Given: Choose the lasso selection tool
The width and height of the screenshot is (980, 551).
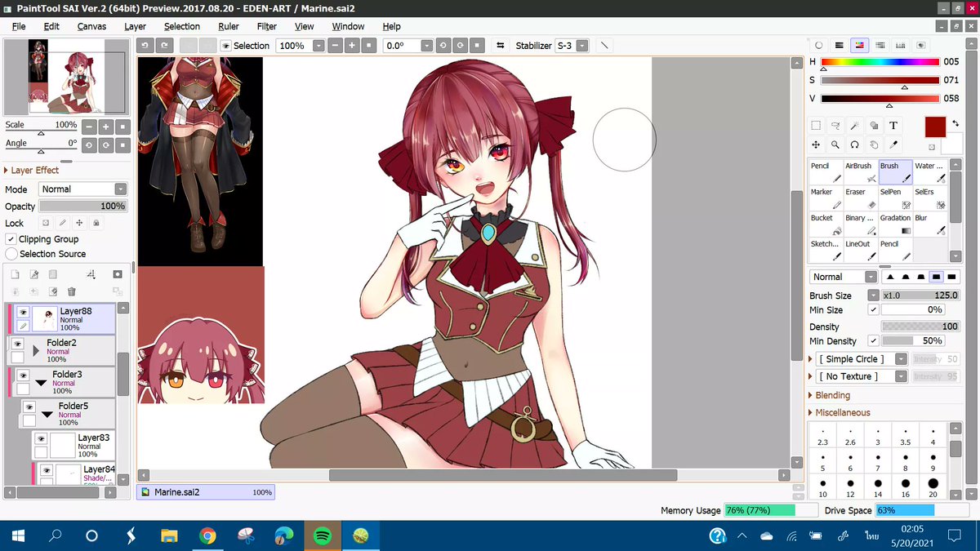Looking at the screenshot, I should (x=835, y=126).
